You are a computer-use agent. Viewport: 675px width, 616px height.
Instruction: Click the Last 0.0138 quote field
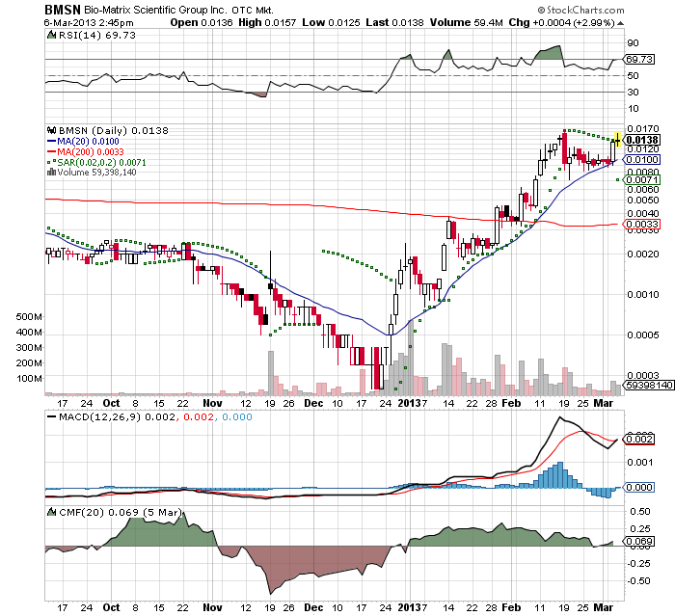(394, 23)
